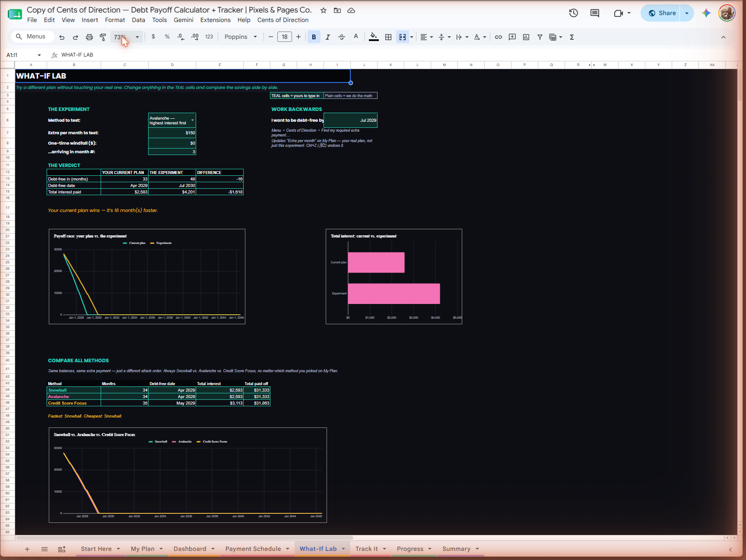Click the print icon
The width and height of the screenshot is (746, 560).
(89, 37)
